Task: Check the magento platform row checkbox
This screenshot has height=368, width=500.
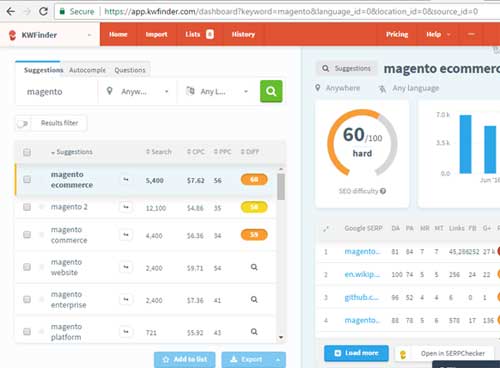Action: (x=27, y=332)
